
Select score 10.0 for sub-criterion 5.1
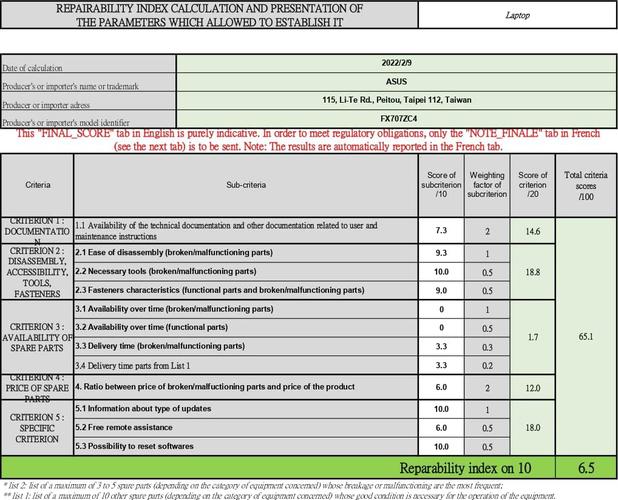[441, 409]
